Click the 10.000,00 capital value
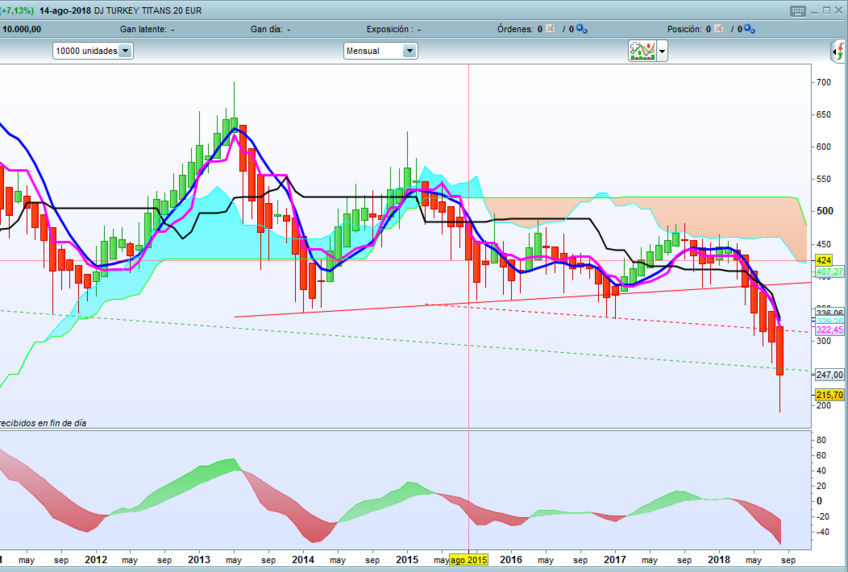The height and width of the screenshot is (572, 848). pos(22,29)
